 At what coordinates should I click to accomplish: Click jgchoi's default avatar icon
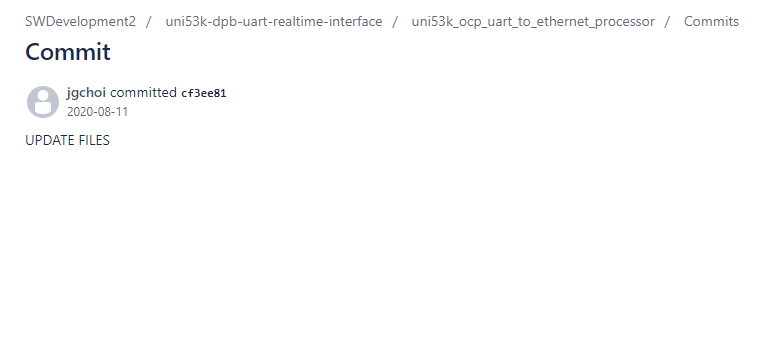pyautogui.click(x=43, y=102)
